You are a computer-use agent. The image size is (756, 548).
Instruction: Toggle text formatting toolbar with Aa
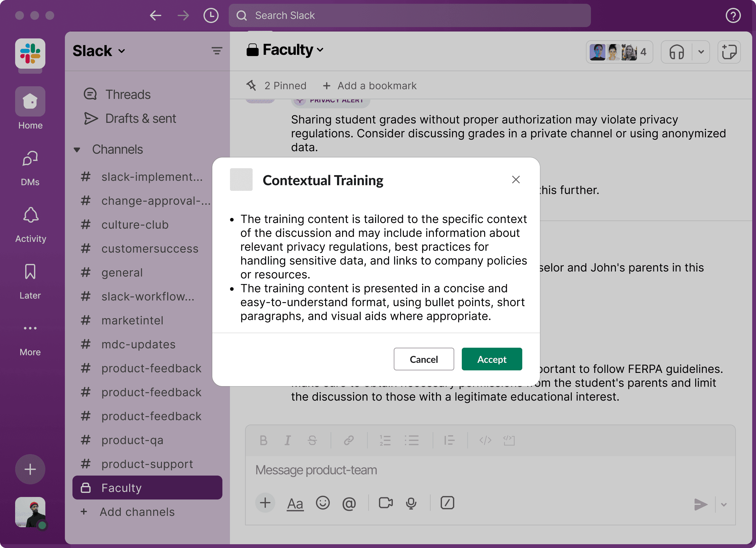pyautogui.click(x=295, y=503)
